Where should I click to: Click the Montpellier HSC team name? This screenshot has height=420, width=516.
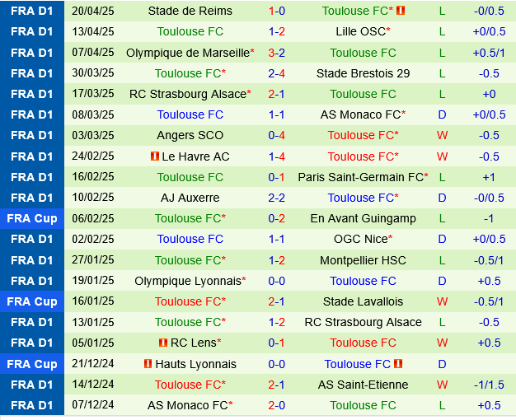pos(363,260)
